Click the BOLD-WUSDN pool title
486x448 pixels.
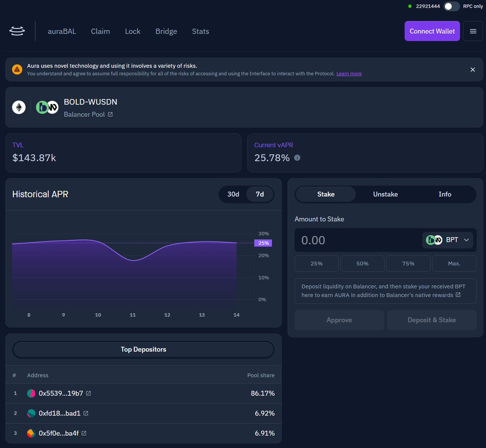point(91,102)
